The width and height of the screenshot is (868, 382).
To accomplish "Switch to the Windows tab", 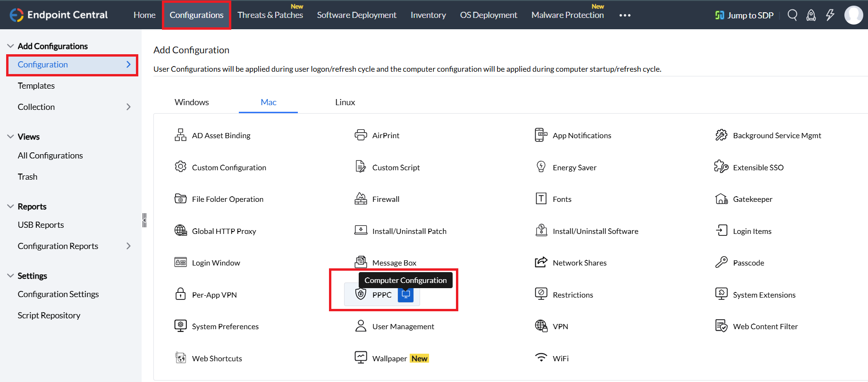I will tap(192, 102).
